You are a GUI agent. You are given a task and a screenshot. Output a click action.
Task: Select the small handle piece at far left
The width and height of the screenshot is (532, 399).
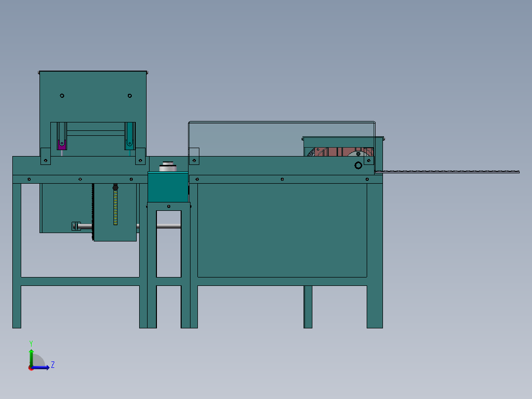pos(76,225)
